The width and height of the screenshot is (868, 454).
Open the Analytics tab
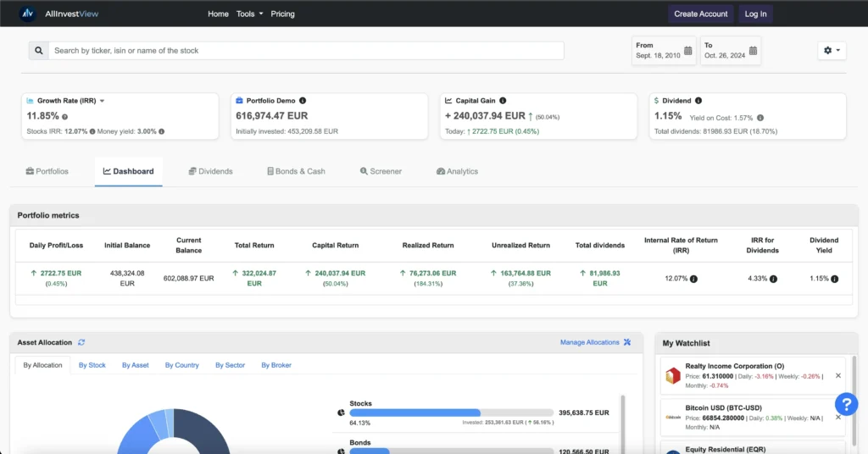pos(457,171)
